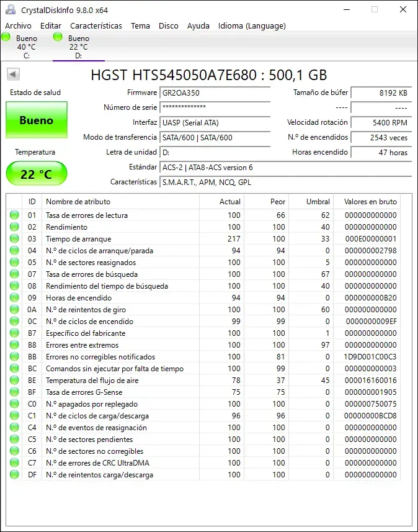Click status circle for sectores pendientes row
This screenshot has height=532, width=418.
14,439
